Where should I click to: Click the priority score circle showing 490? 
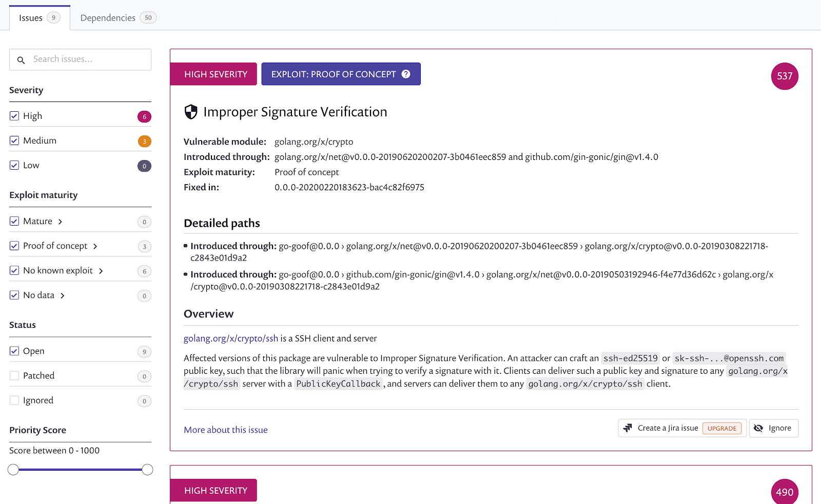pos(784,492)
